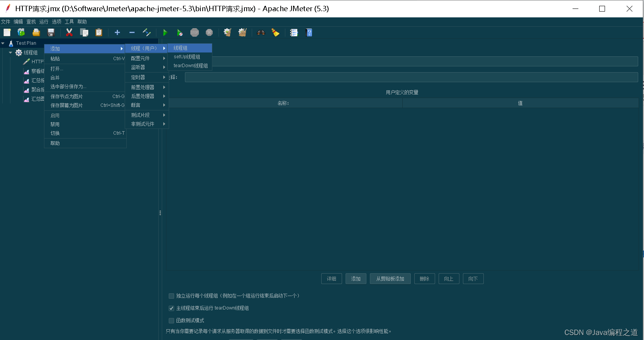Viewport: 644px width, 340px height.
Task: Select 打开... in context menu
Action: tap(85, 69)
